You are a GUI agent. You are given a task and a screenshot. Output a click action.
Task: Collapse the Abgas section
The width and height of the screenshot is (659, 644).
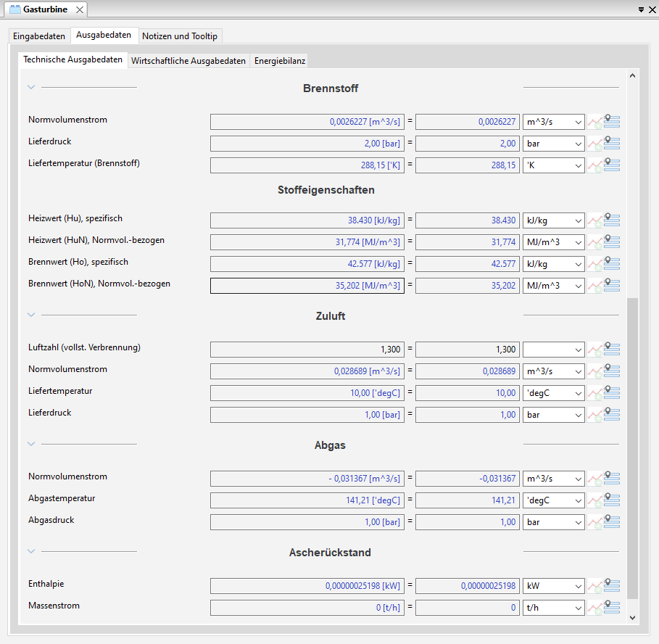click(x=31, y=444)
